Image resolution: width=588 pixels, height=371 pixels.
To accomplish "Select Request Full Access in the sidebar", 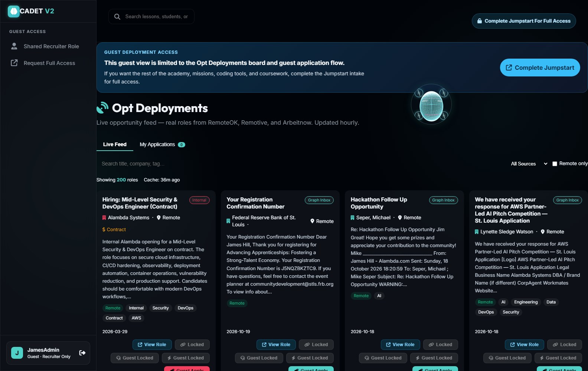I will click(48, 63).
